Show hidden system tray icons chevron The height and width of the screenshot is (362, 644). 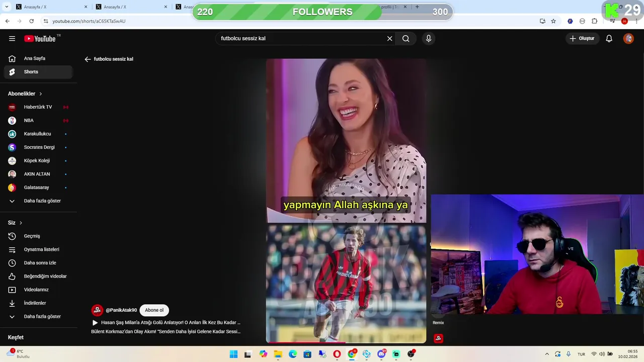(547, 354)
